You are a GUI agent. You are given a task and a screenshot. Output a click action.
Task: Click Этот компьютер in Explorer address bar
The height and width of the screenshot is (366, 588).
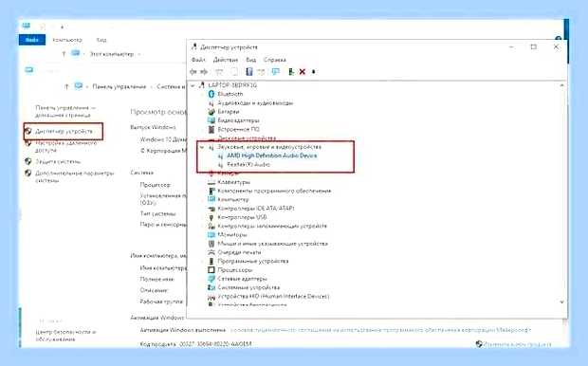pos(112,54)
